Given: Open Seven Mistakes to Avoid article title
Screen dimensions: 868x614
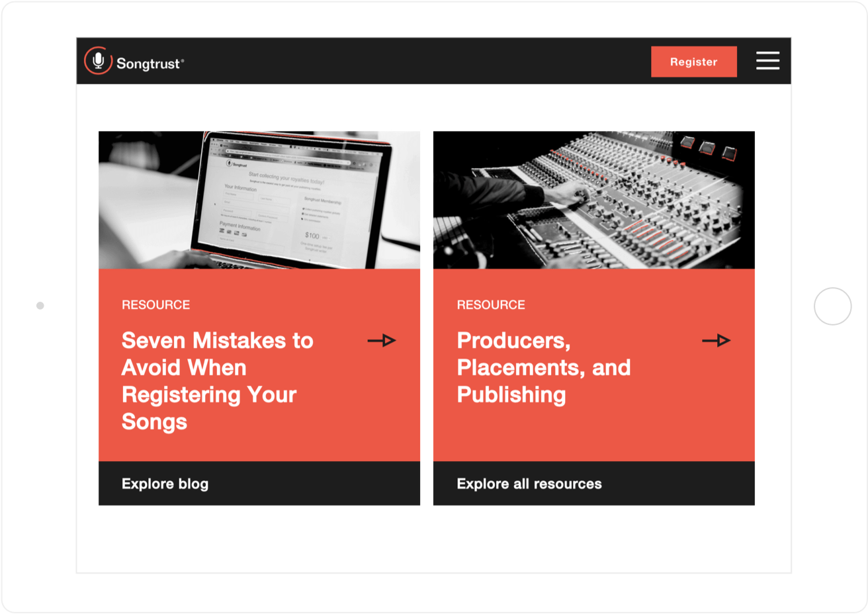Looking at the screenshot, I should pyautogui.click(x=218, y=381).
